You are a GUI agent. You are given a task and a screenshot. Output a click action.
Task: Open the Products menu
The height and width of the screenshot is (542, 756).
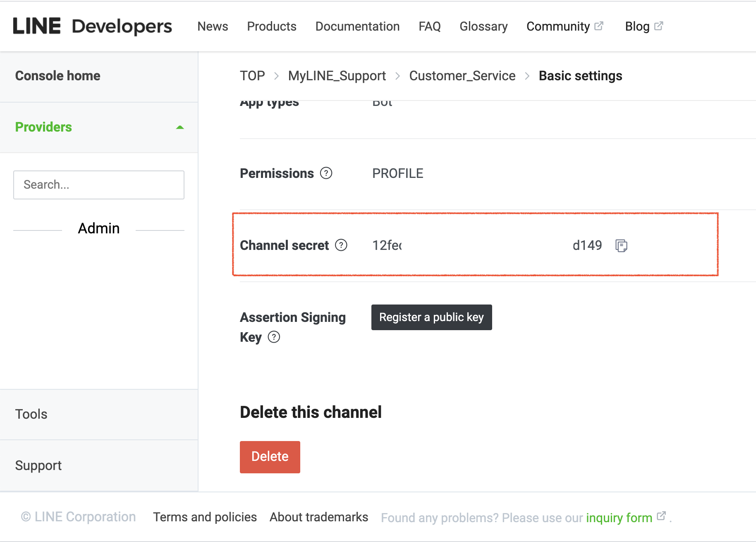point(272,26)
